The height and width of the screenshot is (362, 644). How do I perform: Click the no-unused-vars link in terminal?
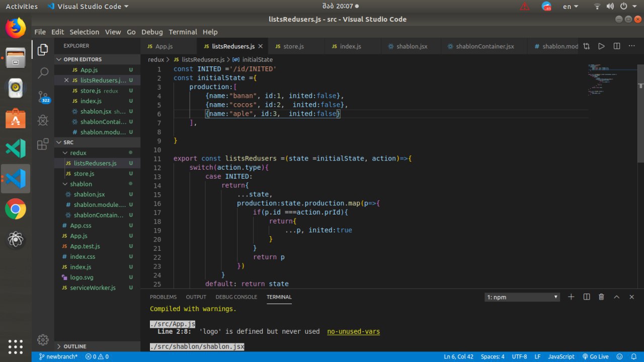[353, 331]
